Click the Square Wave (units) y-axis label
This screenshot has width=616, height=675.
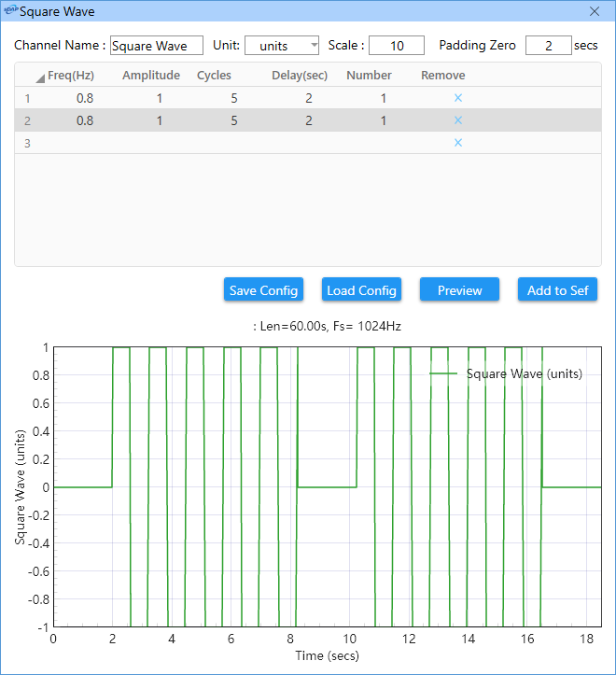point(20,487)
